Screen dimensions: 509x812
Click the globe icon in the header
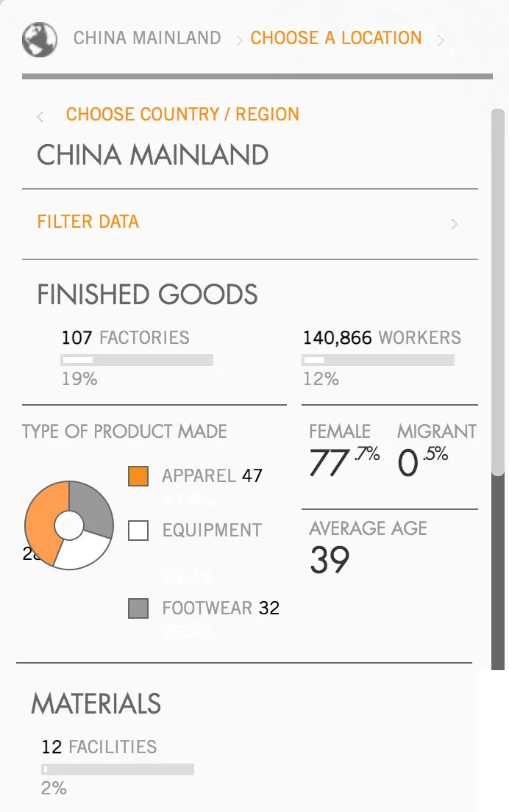pos(39,40)
